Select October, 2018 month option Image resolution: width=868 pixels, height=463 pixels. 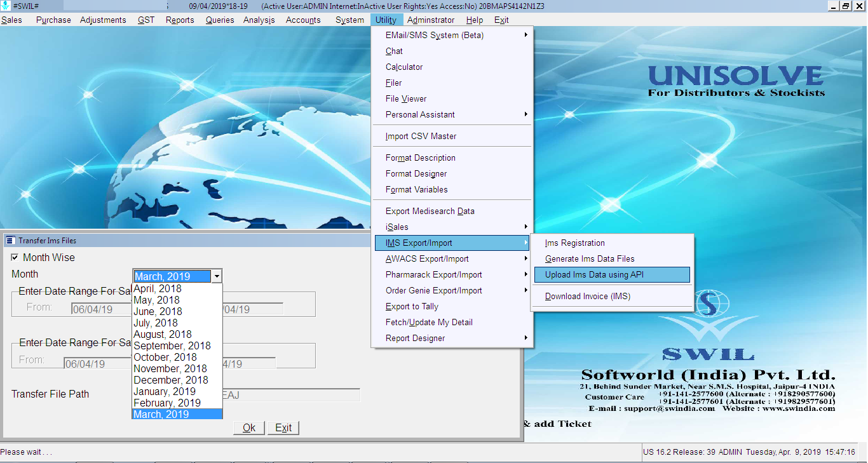tap(177, 357)
